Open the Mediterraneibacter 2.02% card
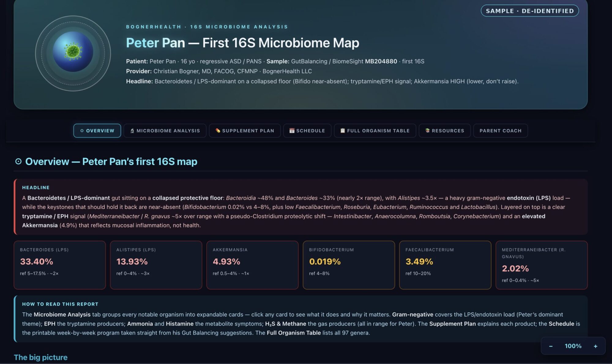This screenshot has height=364, width=612. click(x=542, y=265)
